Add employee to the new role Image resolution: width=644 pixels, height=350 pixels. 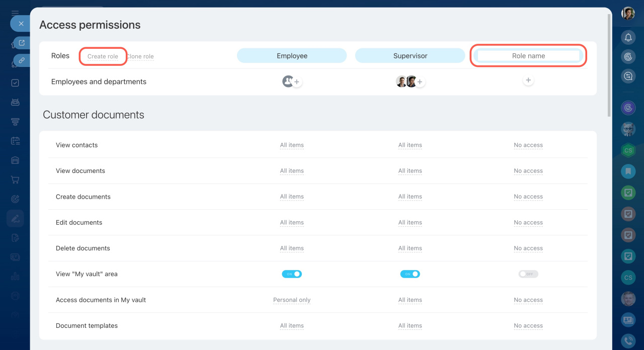tap(528, 80)
